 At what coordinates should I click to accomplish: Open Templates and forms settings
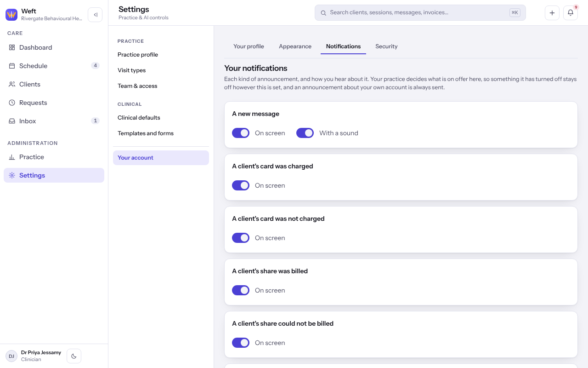pyautogui.click(x=161, y=133)
